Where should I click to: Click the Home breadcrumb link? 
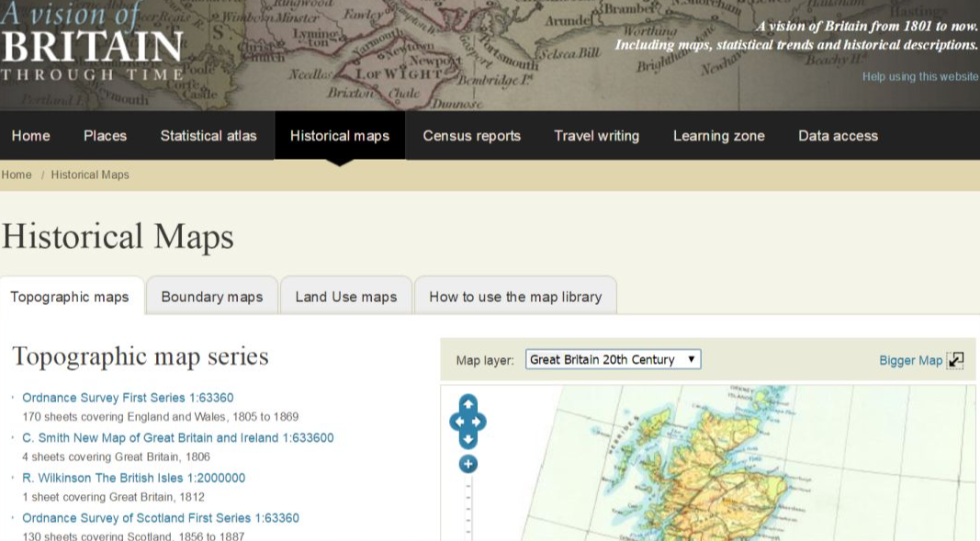17,175
